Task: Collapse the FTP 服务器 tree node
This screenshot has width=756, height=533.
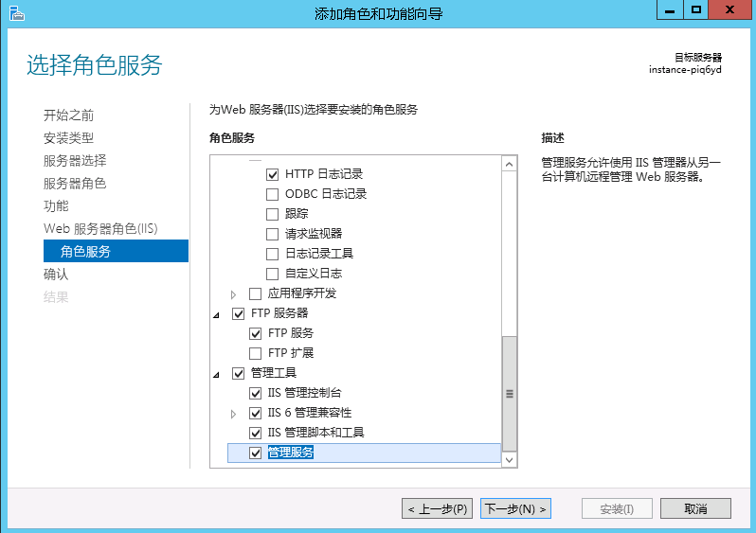Action: pyautogui.click(x=217, y=314)
